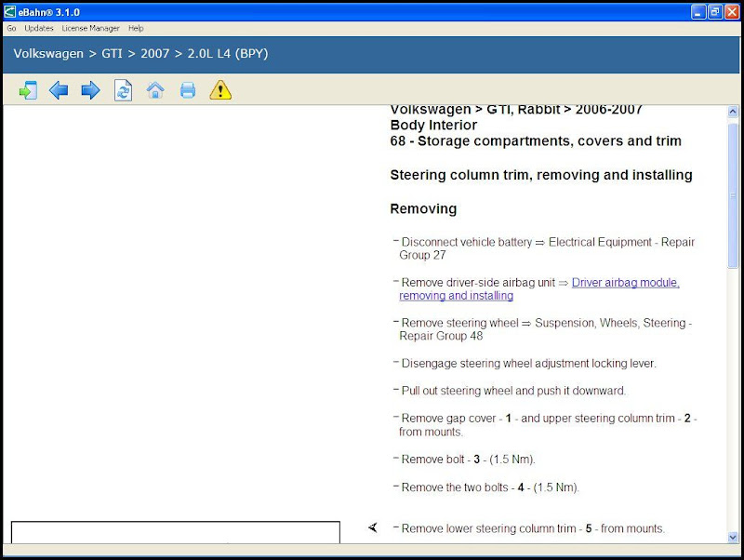This screenshot has width=744, height=560.
Task: Click the 'Body Interior' heading
Action: pyautogui.click(x=433, y=126)
